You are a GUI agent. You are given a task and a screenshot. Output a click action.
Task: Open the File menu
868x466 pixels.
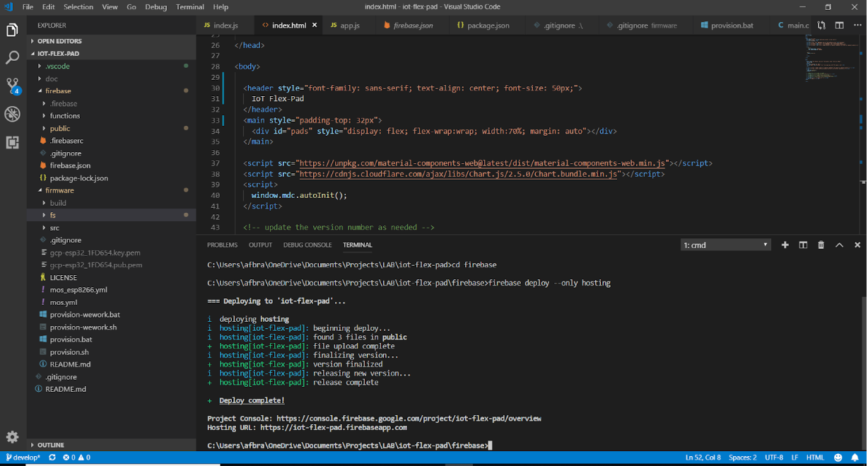pos(28,7)
